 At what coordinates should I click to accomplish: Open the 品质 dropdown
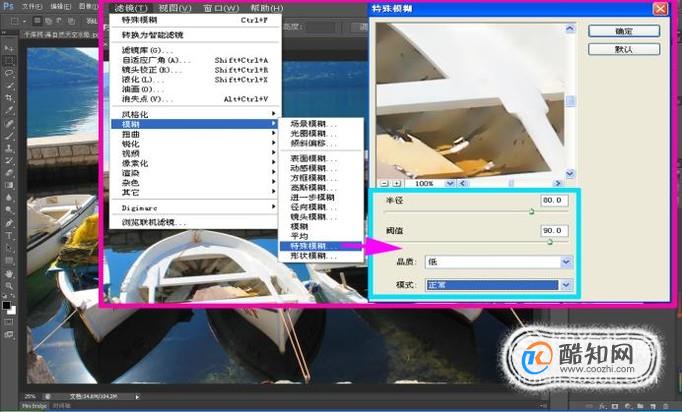click(498, 262)
